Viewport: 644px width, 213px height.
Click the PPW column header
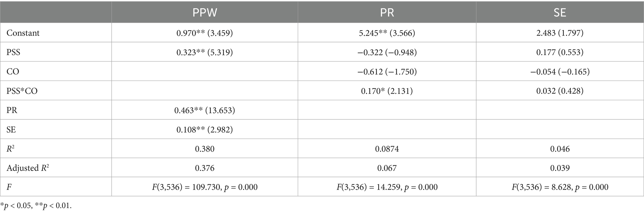205,12
